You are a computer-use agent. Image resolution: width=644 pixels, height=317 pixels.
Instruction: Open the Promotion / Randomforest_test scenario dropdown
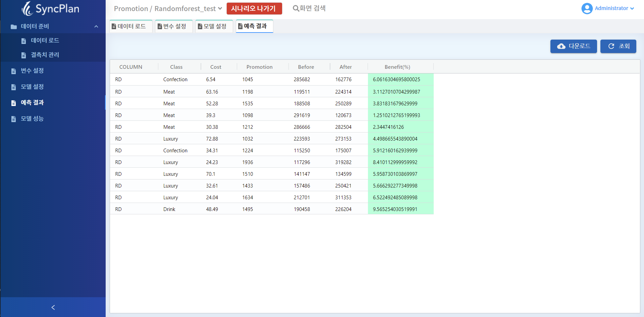pyautogui.click(x=168, y=9)
